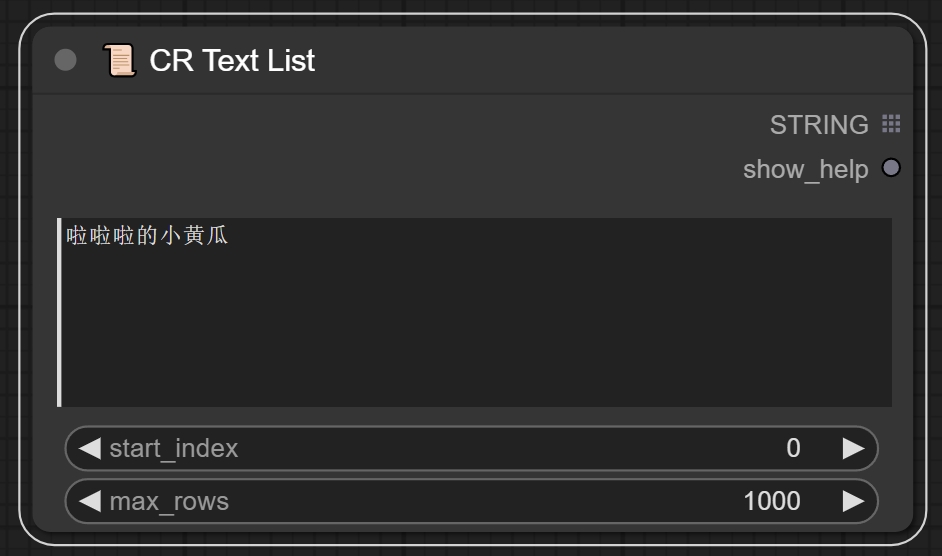Click the Chinese text line in the text box
Viewport: 942px width, 556px height.
147,237
